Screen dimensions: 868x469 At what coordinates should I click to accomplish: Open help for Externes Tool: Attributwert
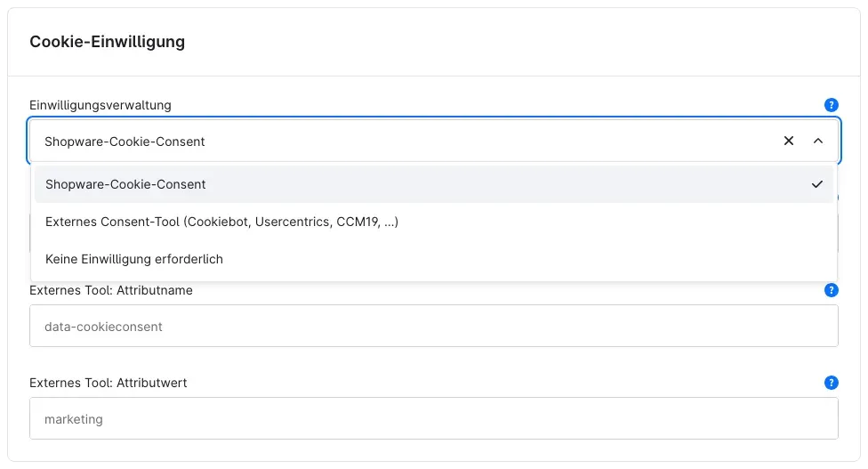831,383
